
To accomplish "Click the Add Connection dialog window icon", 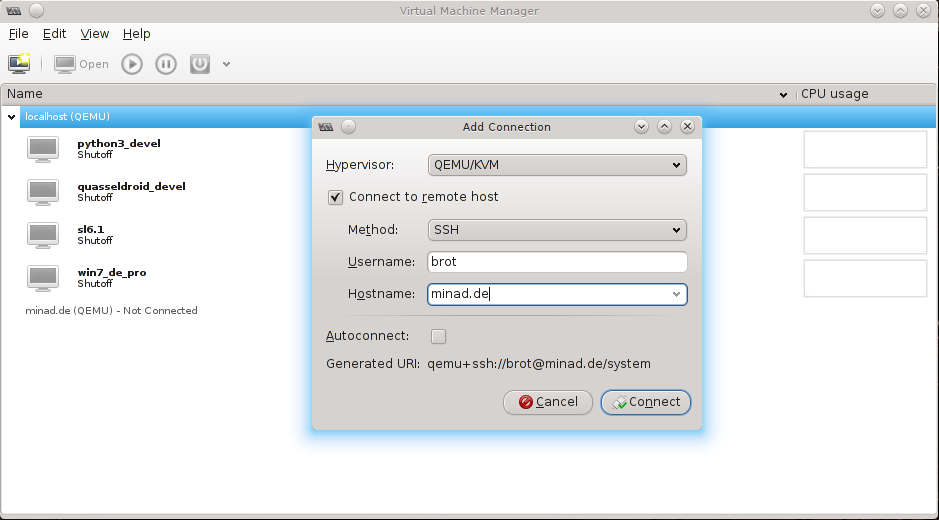I will [326, 126].
